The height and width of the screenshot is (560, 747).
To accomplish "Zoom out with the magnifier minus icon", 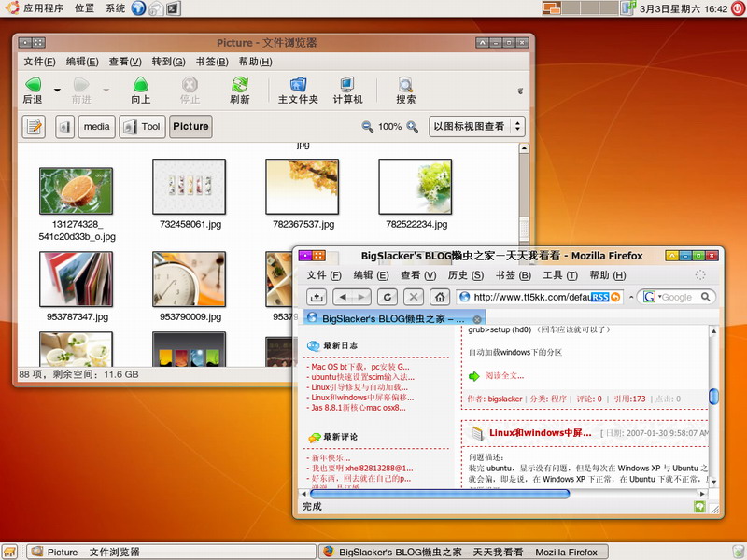I will 367,127.
